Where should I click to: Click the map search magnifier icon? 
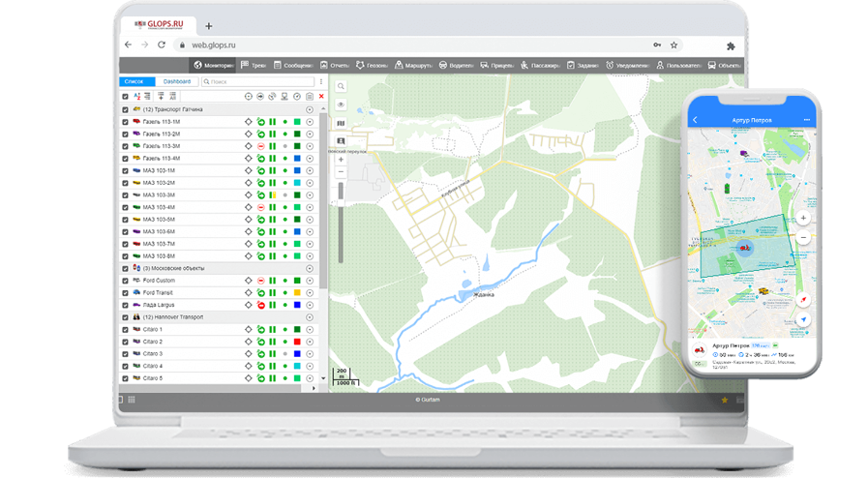[x=341, y=86]
